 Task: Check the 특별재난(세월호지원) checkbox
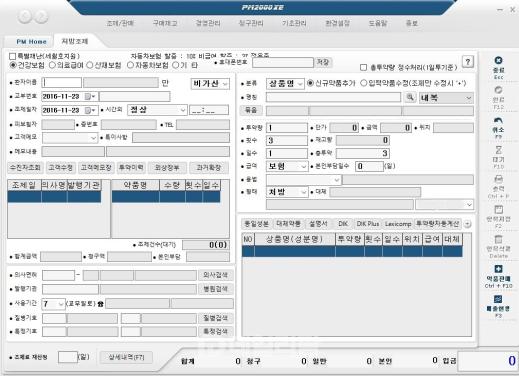[x=12, y=56]
